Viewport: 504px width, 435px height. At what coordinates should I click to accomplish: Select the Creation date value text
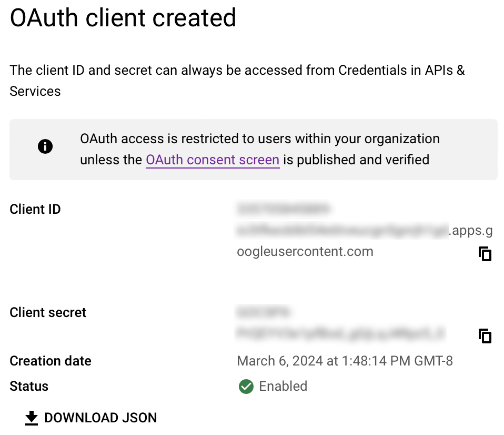point(344,361)
